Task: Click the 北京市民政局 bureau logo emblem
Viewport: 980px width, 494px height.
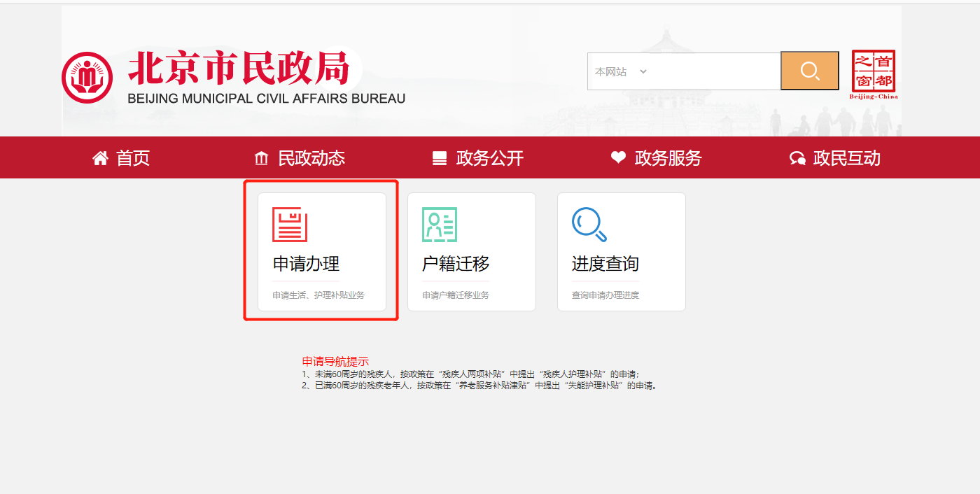Action: click(x=86, y=77)
